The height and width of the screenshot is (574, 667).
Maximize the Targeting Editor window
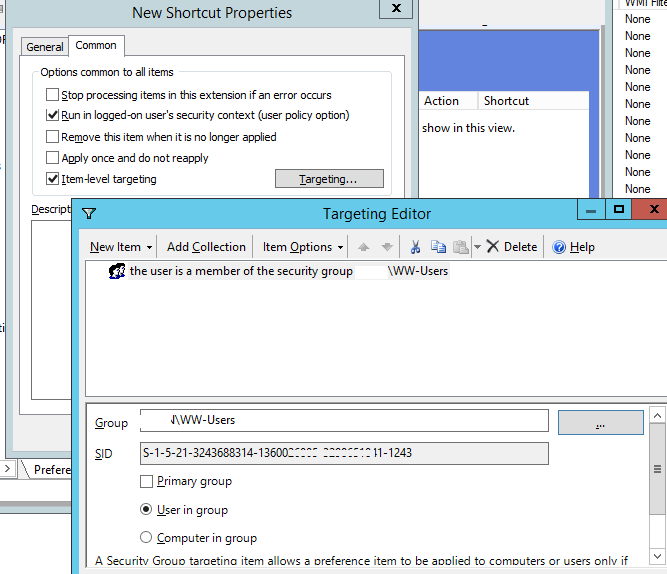click(619, 209)
